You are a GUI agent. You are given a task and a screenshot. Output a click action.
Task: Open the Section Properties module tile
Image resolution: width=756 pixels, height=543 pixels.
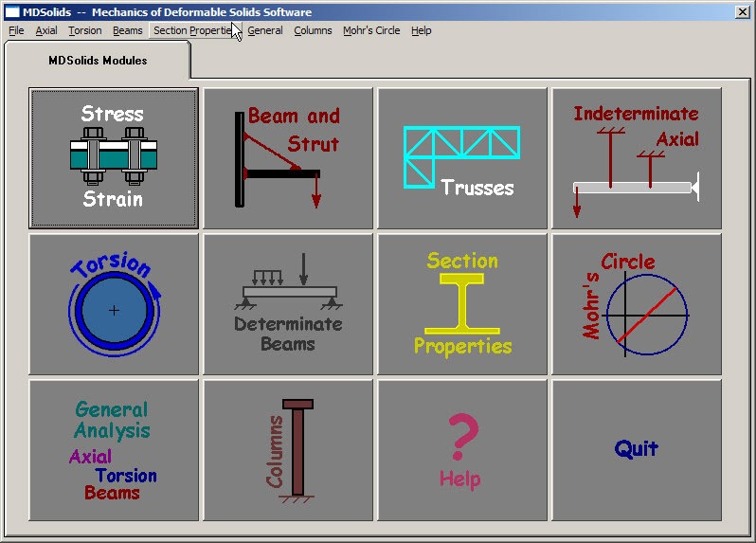click(462, 304)
